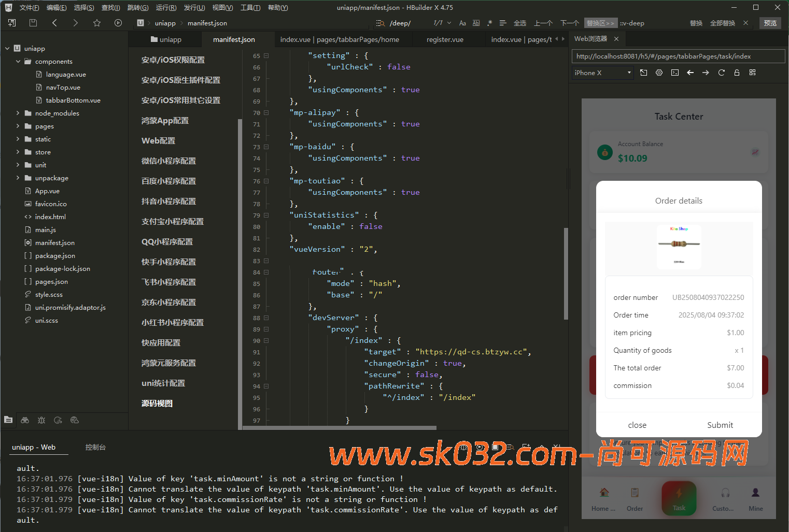
Task: Open the debug bug icon in sidebar bottom
Action: (x=41, y=420)
